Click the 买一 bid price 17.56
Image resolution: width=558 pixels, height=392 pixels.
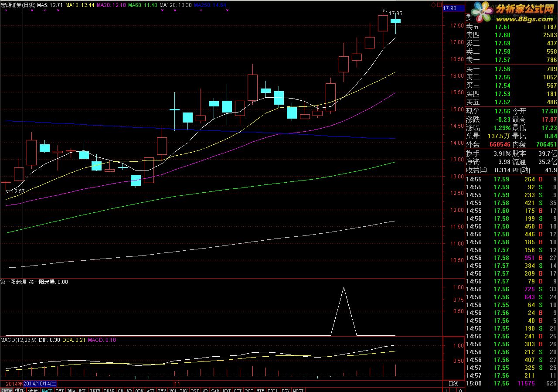[x=502, y=69]
